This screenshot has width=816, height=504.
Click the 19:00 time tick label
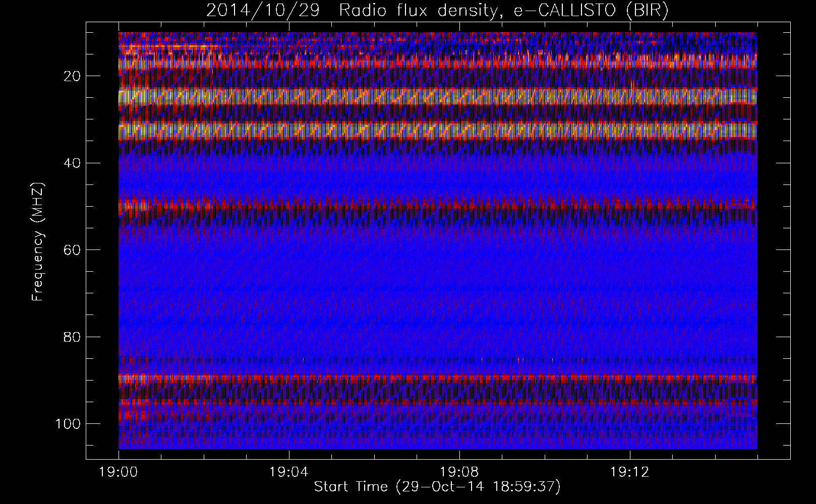[x=119, y=473]
